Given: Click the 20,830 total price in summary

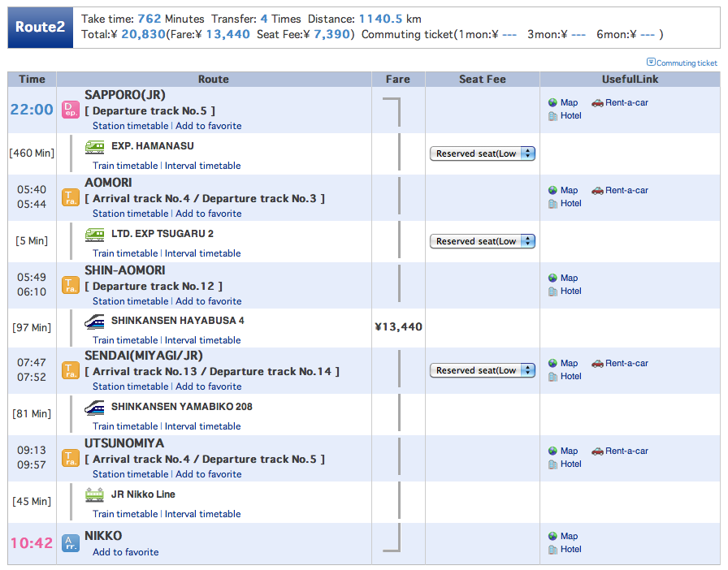Looking at the screenshot, I should click(x=143, y=34).
